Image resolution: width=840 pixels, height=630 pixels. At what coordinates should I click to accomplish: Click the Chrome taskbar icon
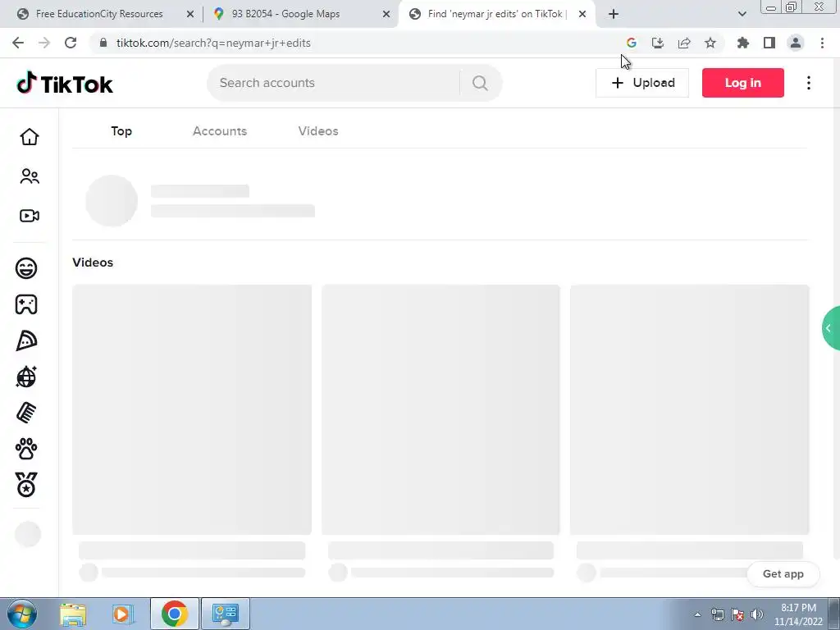click(x=174, y=614)
